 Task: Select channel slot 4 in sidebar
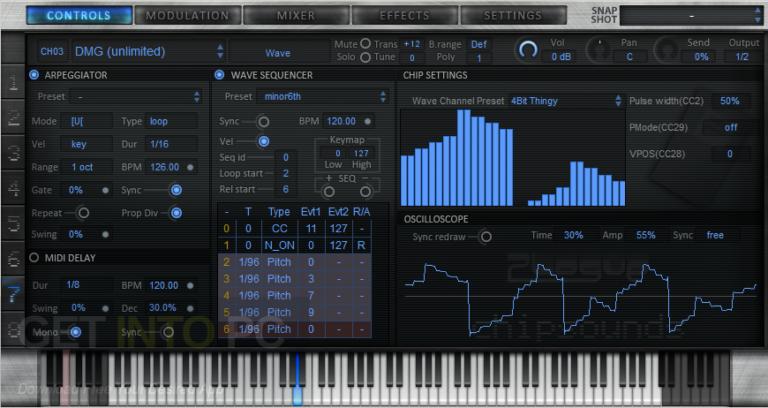[x=13, y=188]
